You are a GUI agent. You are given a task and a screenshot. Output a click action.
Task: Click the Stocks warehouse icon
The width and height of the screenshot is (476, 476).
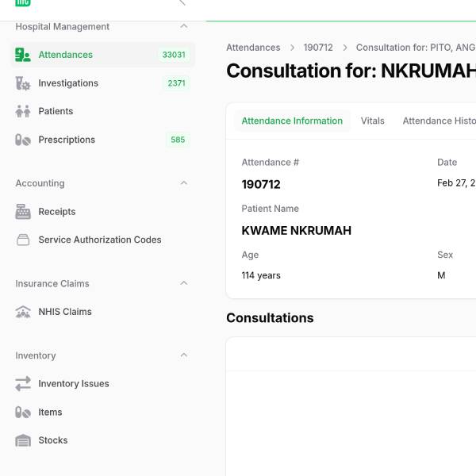pyautogui.click(x=23, y=440)
